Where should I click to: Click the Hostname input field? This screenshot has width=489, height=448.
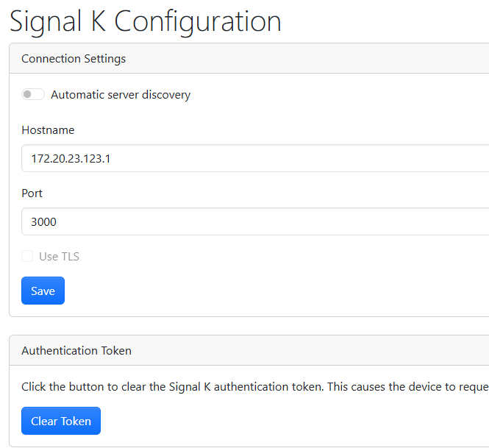255,158
